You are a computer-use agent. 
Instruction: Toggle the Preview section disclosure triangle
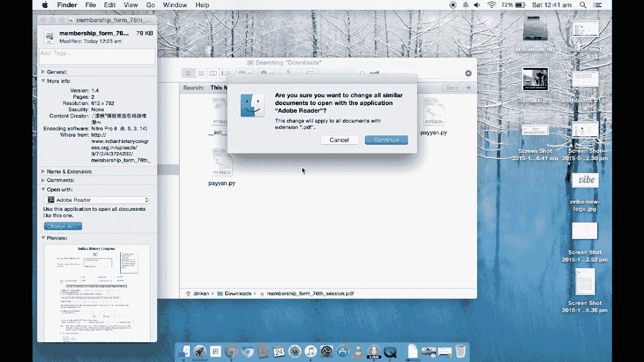pyautogui.click(x=42, y=238)
